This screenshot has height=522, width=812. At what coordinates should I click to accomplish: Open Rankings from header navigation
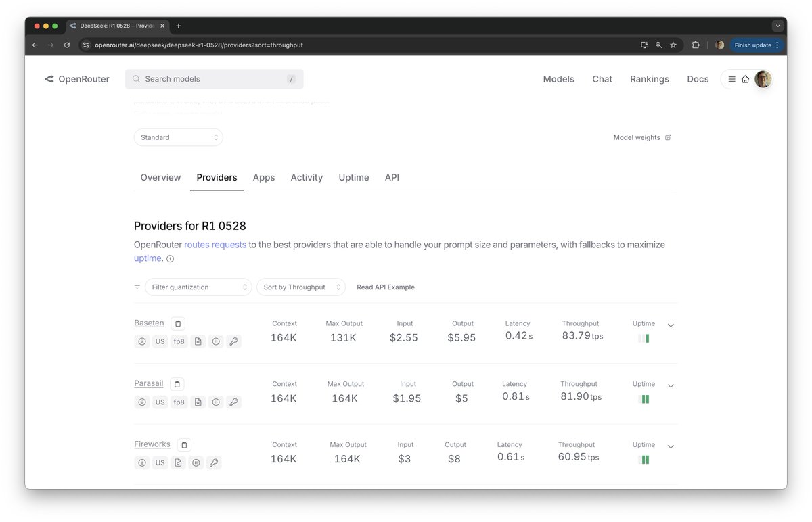pyautogui.click(x=650, y=79)
